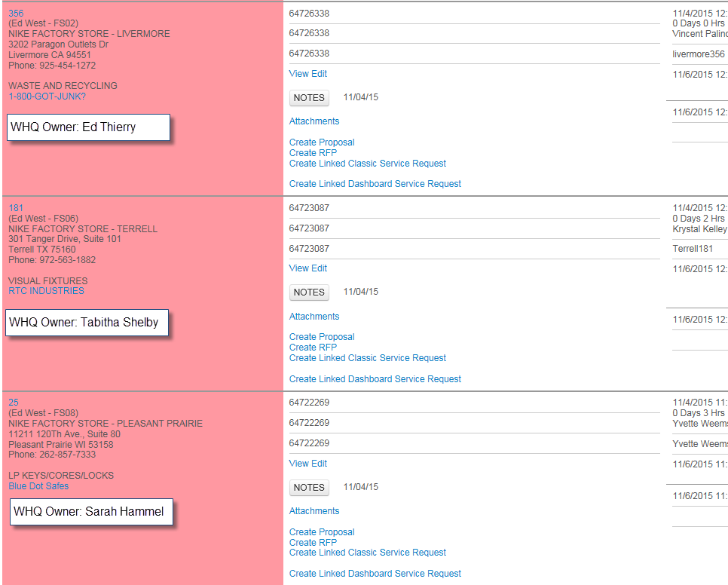Create Linked Classic Service Request for Pleasant Prairie
Screen dimensions: 728x585
(368, 553)
